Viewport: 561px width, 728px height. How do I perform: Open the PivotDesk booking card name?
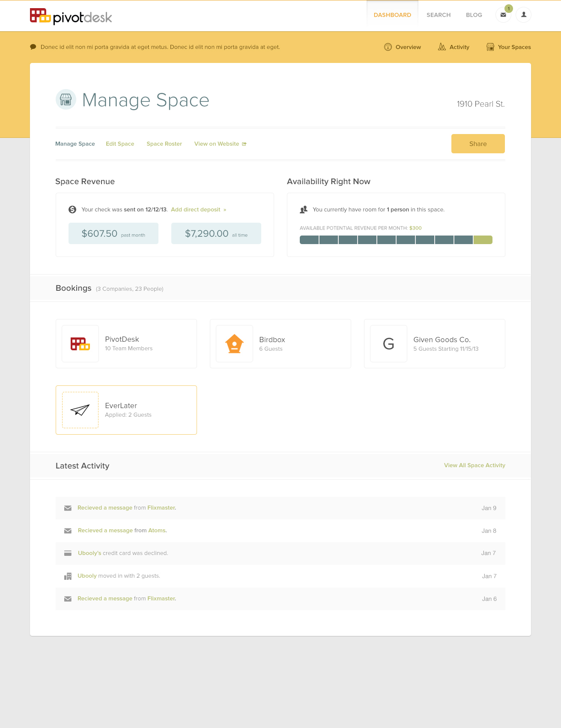pos(122,339)
